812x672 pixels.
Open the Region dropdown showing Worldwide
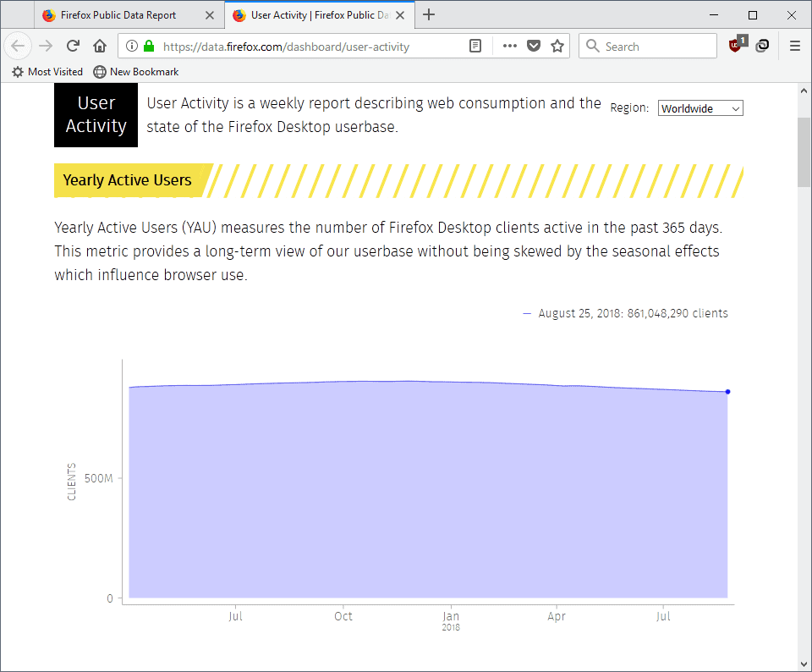click(x=700, y=108)
